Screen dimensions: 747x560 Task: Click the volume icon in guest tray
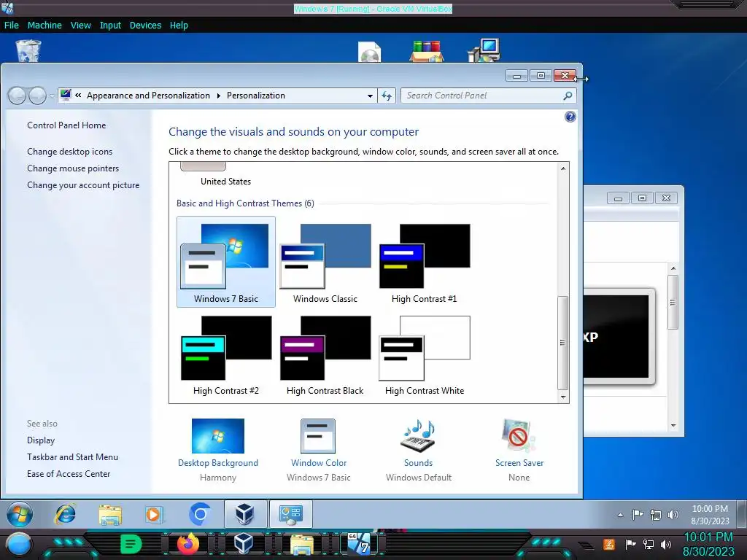[673, 514]
